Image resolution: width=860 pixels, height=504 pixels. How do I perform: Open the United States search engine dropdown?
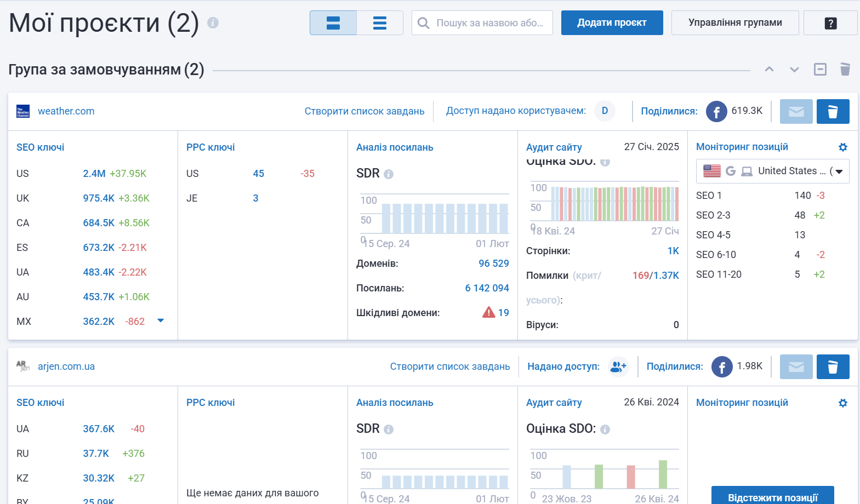(773, 171)
